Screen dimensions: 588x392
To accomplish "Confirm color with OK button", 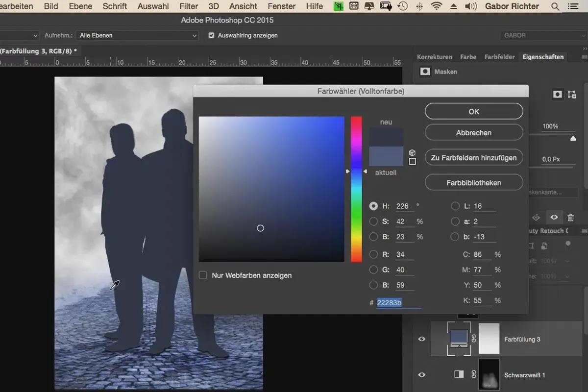I will (x=474, y=111).
